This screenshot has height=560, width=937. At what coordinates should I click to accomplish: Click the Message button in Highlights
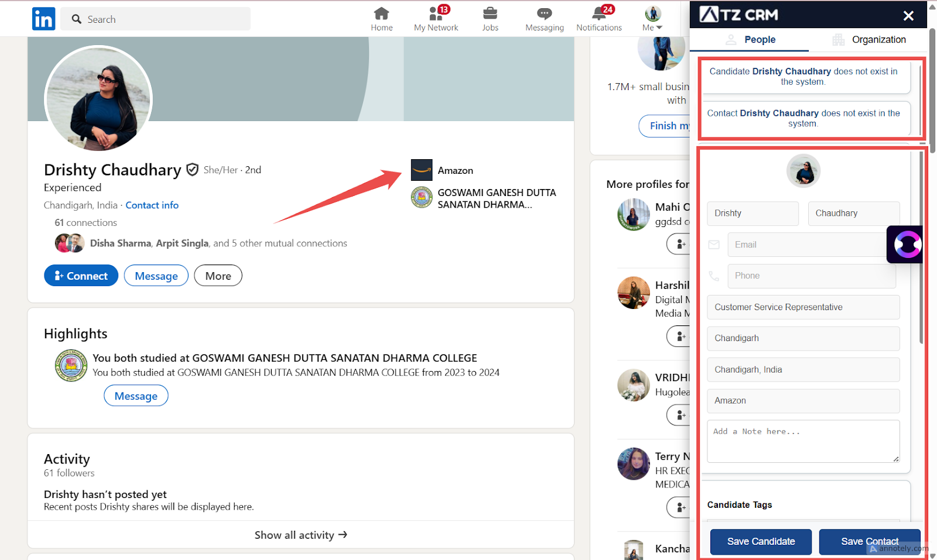click(x=136, y=396)
